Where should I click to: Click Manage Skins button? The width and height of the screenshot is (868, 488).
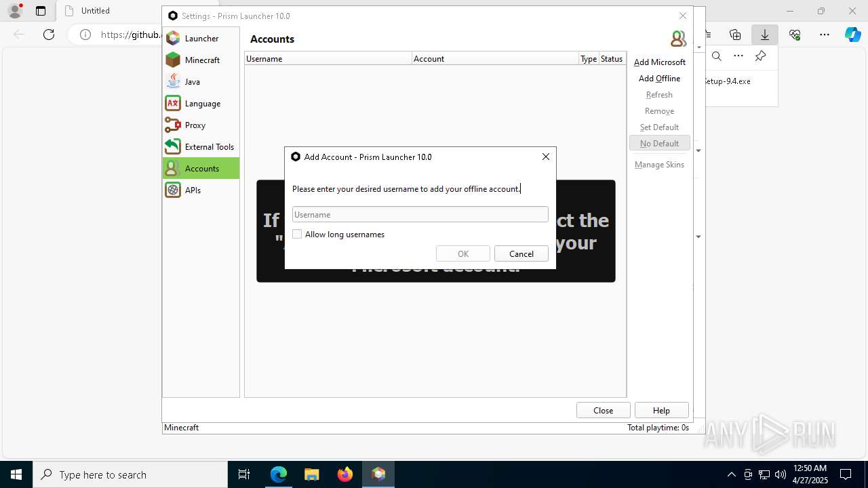tap(659, 165)
